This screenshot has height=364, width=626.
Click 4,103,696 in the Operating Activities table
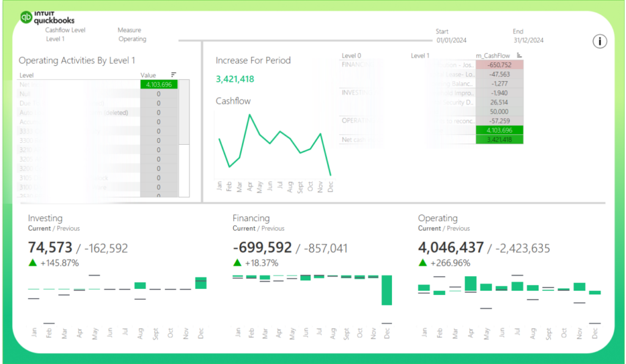click(159, 84)
